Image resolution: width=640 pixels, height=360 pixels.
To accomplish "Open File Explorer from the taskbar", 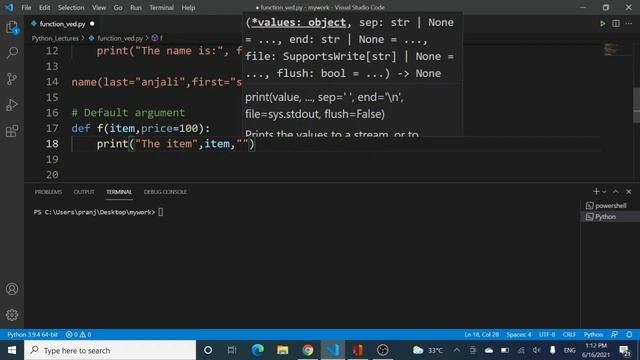I will (x=282, y=350).
